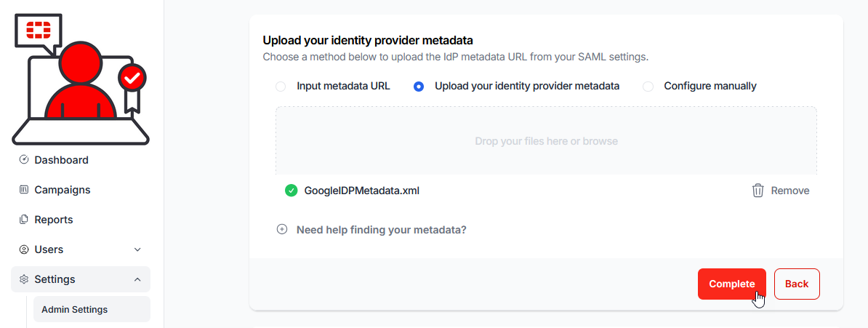
Task: Click the Remove link for uploaded file
Action: point(789,191)
